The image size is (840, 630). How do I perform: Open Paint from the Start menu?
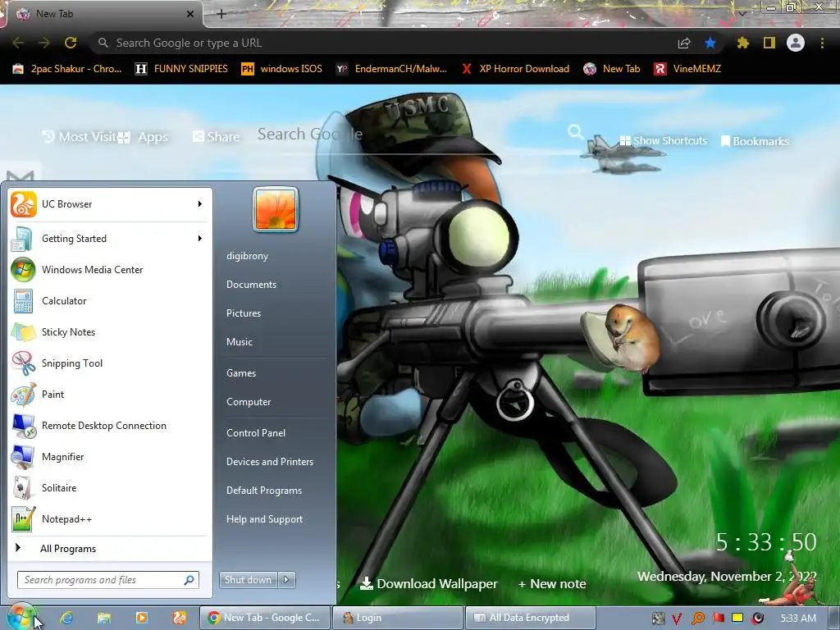click(110, 395)
